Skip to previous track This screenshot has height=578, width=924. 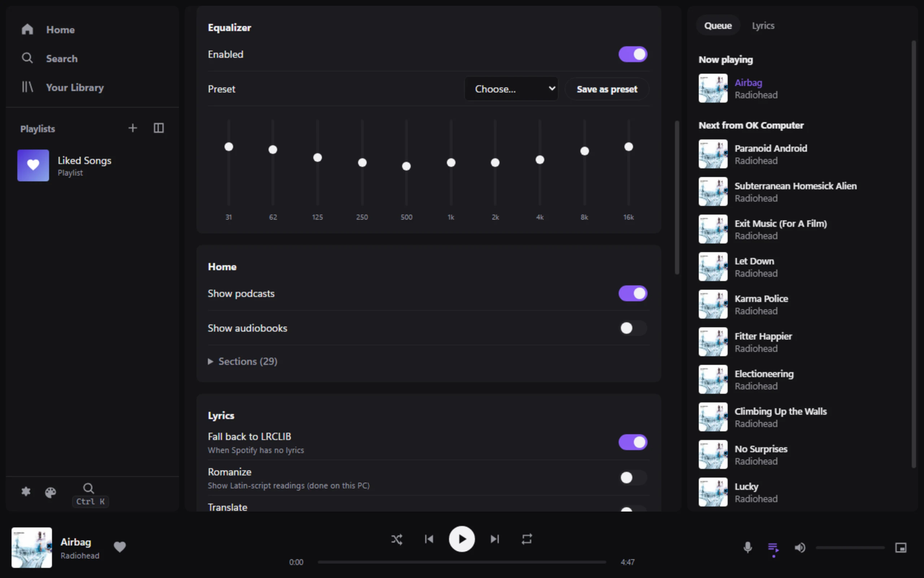429,539
